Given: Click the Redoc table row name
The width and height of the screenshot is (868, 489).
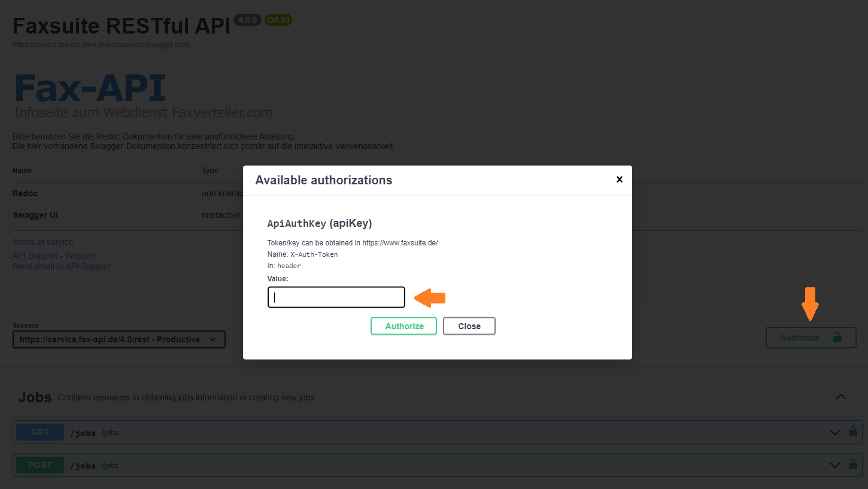Looking at the screenshot, I should (x=25, y=194).
